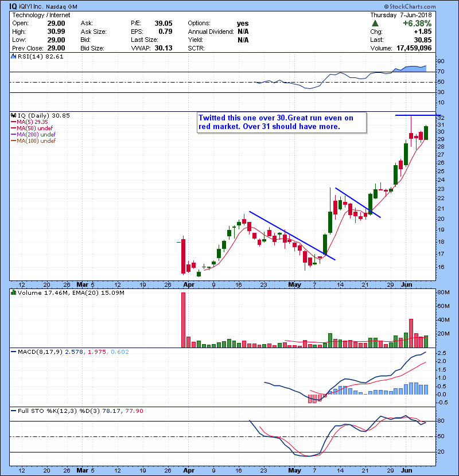
Task: Click the 'Technology / Internet' sector label
Action: pos(41,15)
